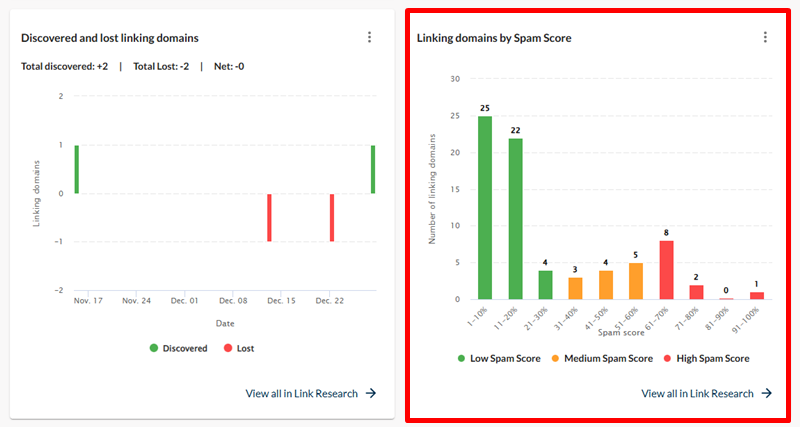Click the red 61–70% bar showing 8
This screenshot has height=427, width=800.
tap(665, 270)
